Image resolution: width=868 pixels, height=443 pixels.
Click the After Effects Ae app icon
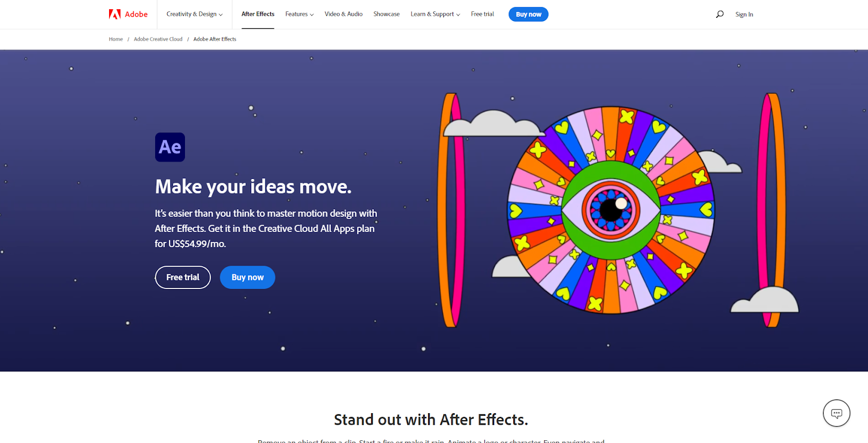tap(170, 147)
